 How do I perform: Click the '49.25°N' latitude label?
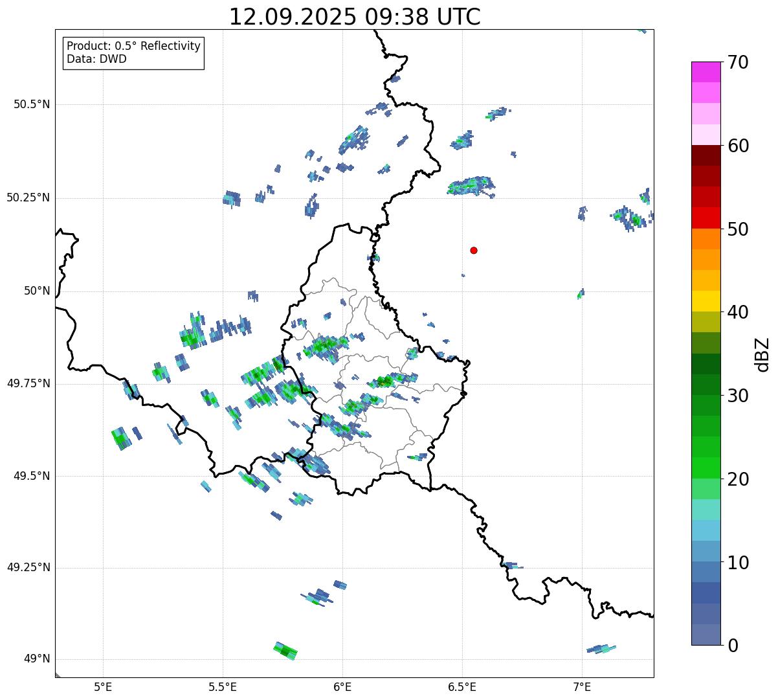pos(28,568)
